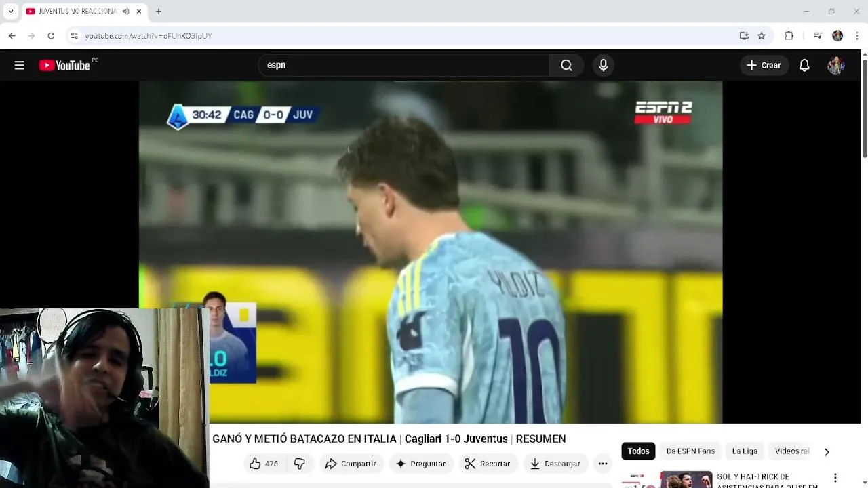The width and height of the screenshot is (868, 488).
Task: Click the search magnifier button
Action: 566,65
